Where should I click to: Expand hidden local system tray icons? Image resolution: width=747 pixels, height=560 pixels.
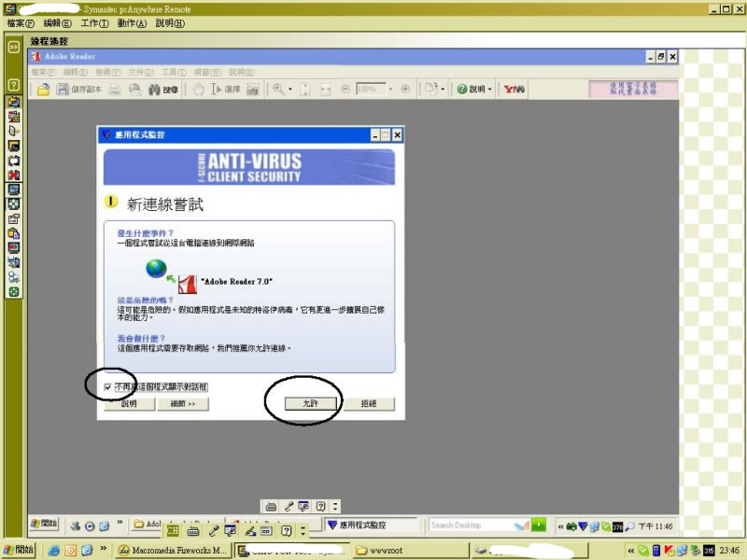click(631, 551)
